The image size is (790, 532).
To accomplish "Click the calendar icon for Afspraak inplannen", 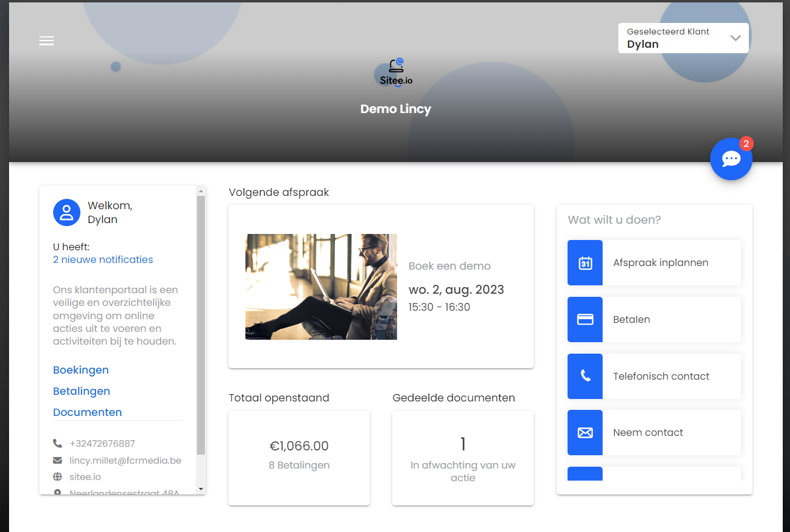I will [585, 263].
